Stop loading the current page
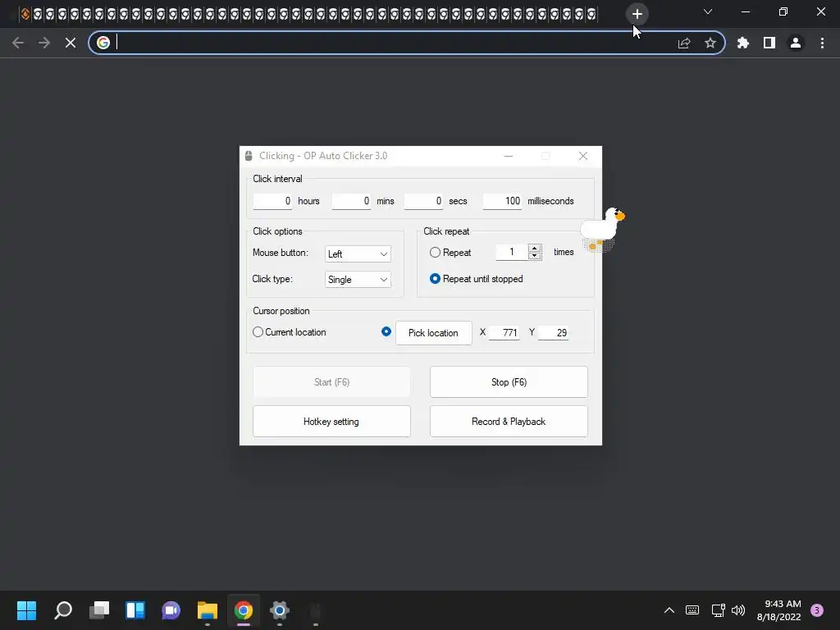 (71, 43)
